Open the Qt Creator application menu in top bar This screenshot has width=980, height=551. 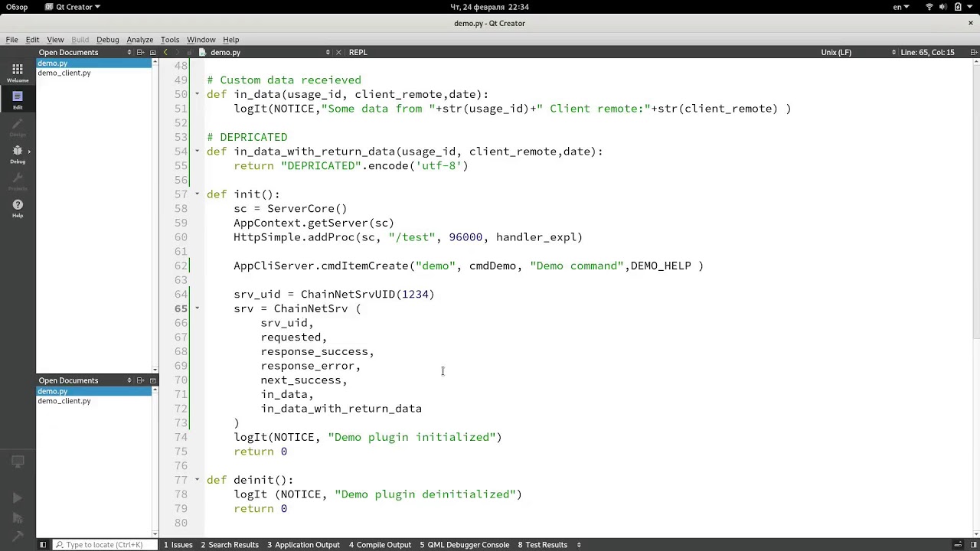[x=73, y=7]
